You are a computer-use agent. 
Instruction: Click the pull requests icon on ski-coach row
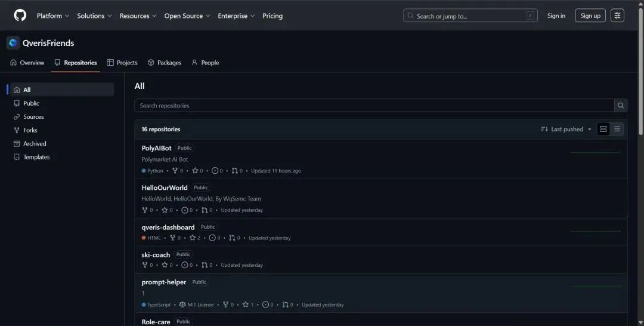[x=205, y=265]
